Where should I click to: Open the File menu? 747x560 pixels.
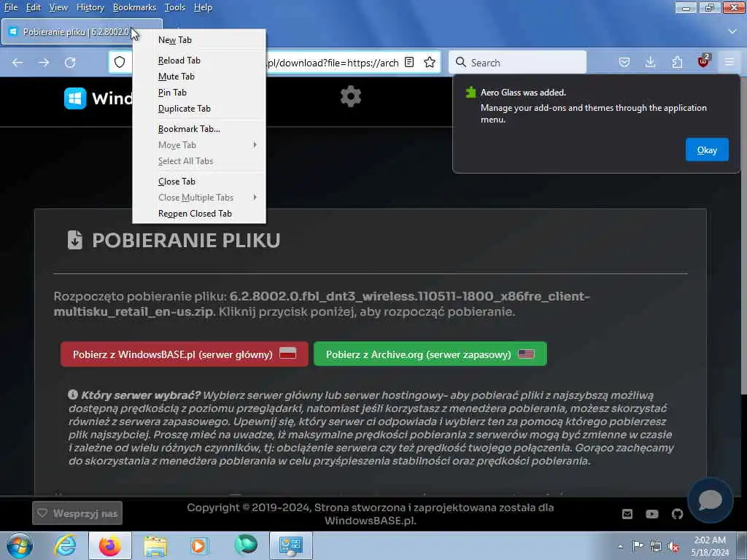point(11,7)
